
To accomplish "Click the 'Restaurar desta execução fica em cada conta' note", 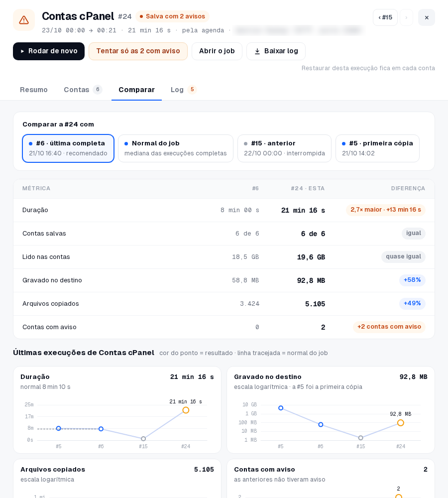I will [368, 68].
